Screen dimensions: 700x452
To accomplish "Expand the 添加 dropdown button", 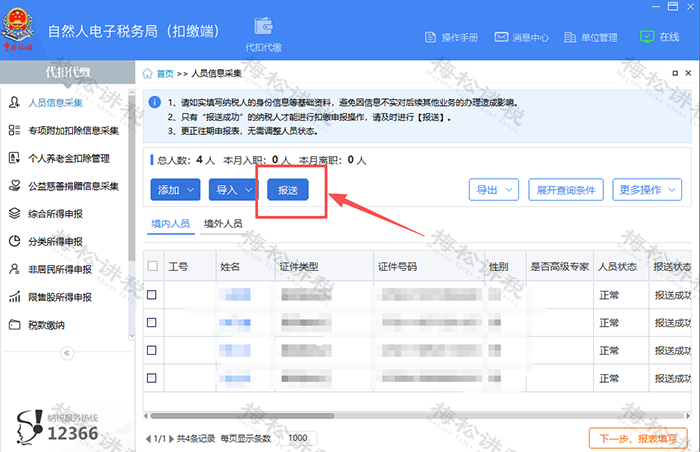I will click(174, 189).
